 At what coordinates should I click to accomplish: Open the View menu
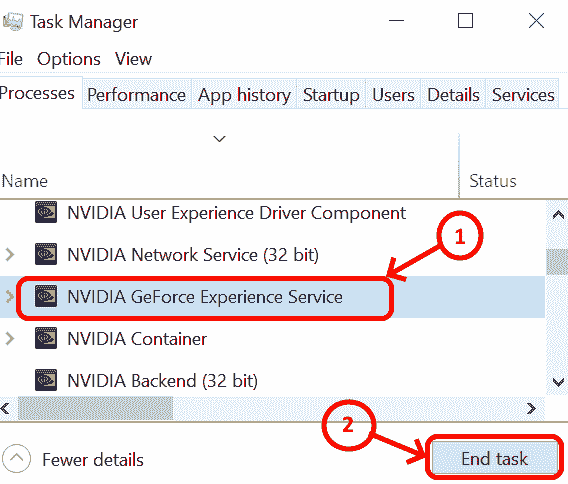pos(133,59)
